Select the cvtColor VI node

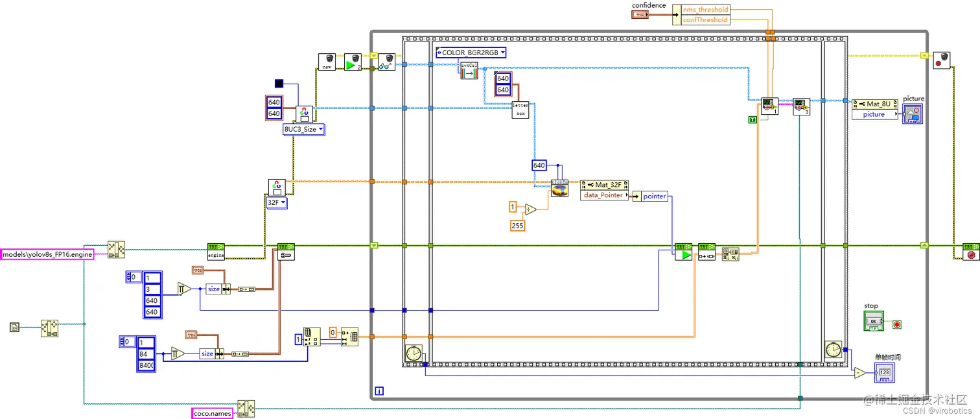469,71
